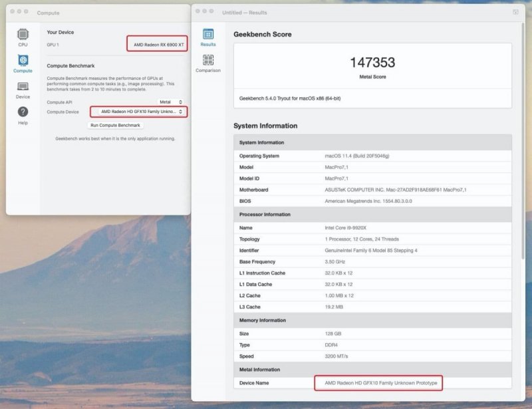Viewport: 532px width, 409px height.
Task: Click the Topology 12 Cores value
Action: (x=362, y=239)
